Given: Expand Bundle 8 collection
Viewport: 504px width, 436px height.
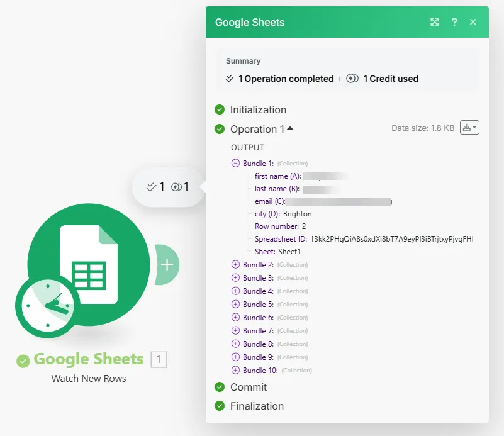Looking at the screenshot, I should click(235, 344).
